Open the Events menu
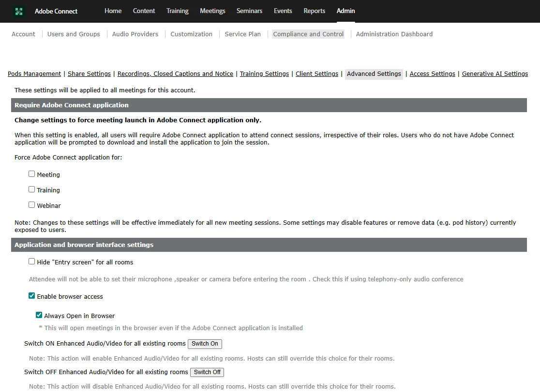Viewport: 540px width, 392px height. click(x=283, y=11)
